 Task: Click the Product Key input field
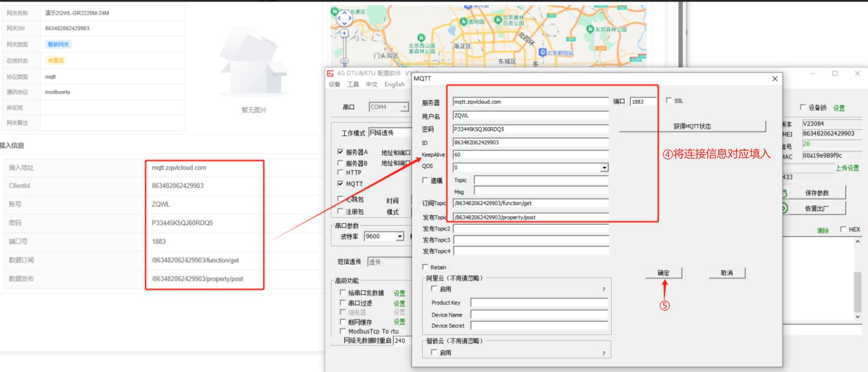pyautogui.click(x=539, y=302)
